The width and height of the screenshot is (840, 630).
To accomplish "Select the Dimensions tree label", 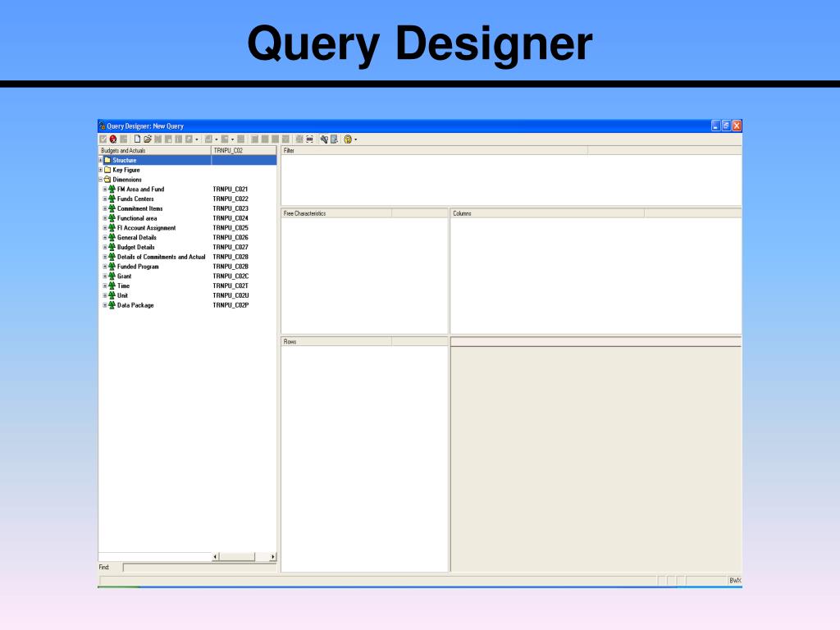I will coord(127,180).
